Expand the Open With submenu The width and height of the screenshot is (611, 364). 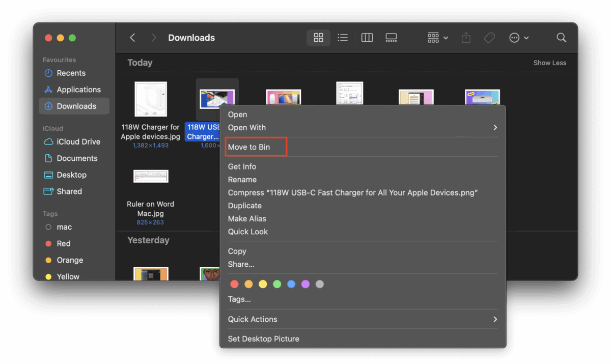pos(363,128)
